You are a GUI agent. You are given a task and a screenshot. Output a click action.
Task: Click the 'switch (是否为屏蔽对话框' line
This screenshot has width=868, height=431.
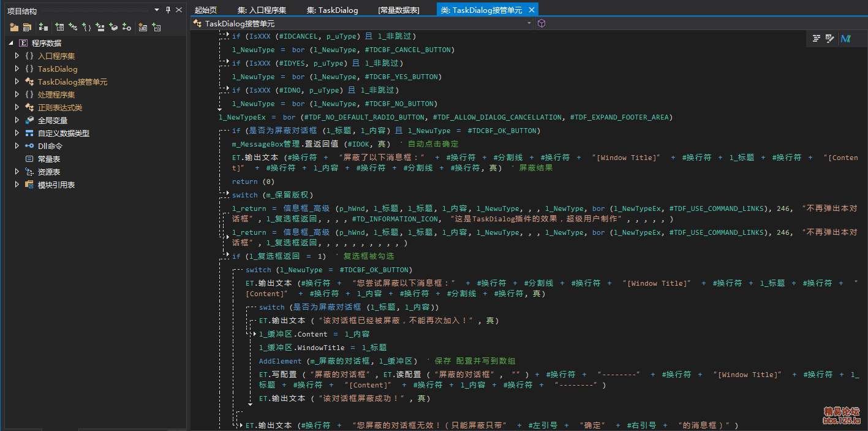click(x=349, y=307)
